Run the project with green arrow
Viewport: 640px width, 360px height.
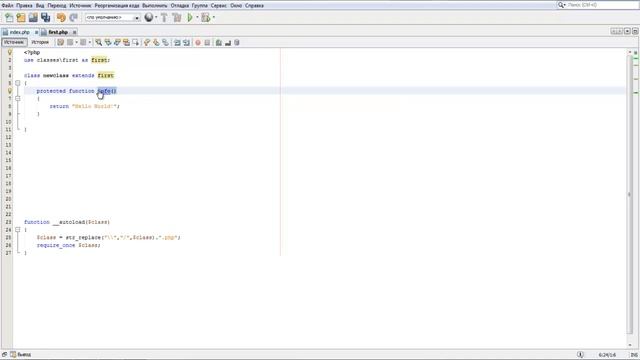190,18
